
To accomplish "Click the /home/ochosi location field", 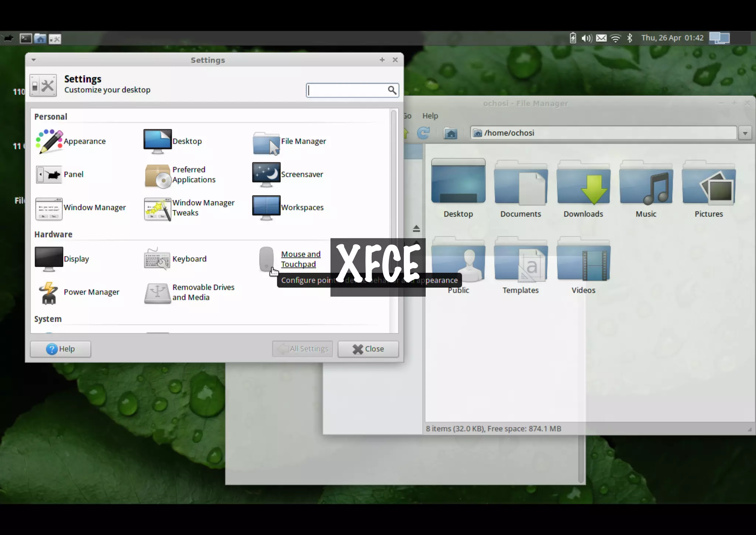I will (x=604, y=133).
